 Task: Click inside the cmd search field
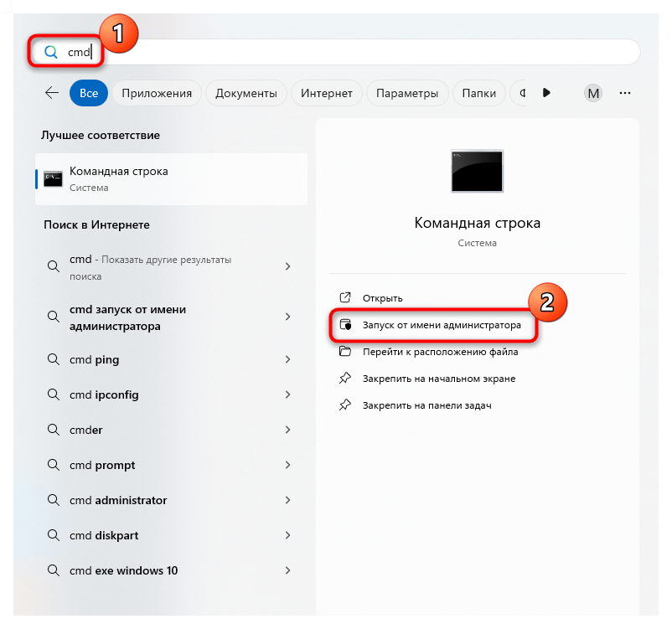click(x=337, y=52)
